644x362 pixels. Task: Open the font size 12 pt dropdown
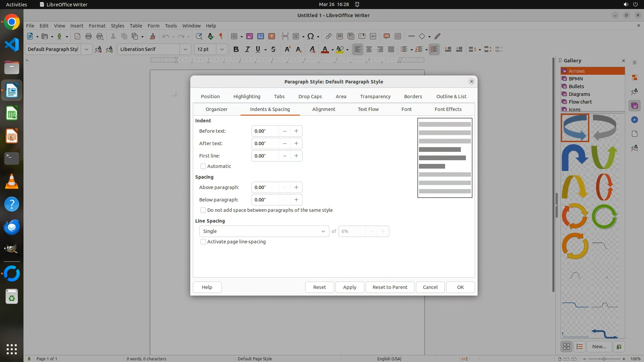[222, 49]
